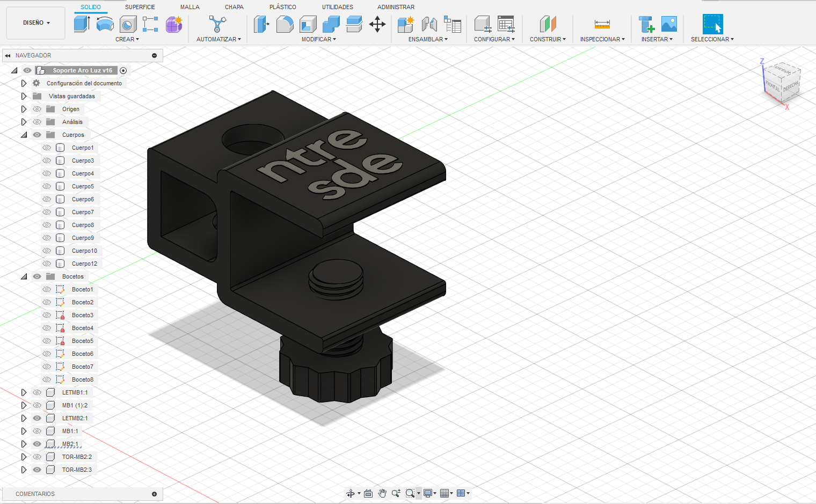Click the Joint icon in ENSAMBLAR
Screen dimensions: 816x504
[429, 24]
